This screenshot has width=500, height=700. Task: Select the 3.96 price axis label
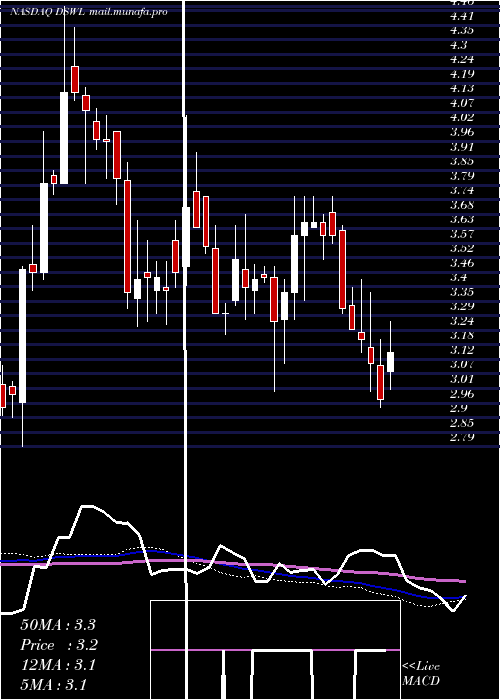(x=462, y=133)
